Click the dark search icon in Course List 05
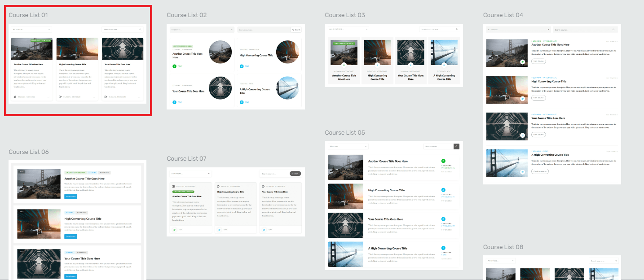Viewport: 644px width, 280px height. click(x=457, y=146)
